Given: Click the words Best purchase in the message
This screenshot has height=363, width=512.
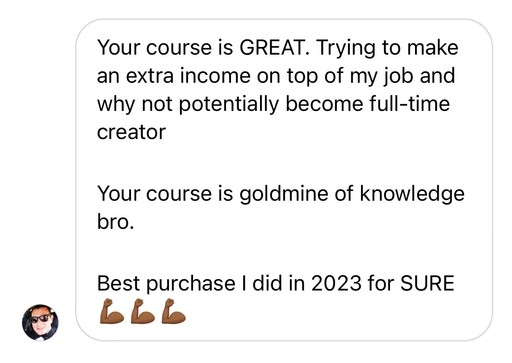Looking at the screenshot, I should coord(166,284).
